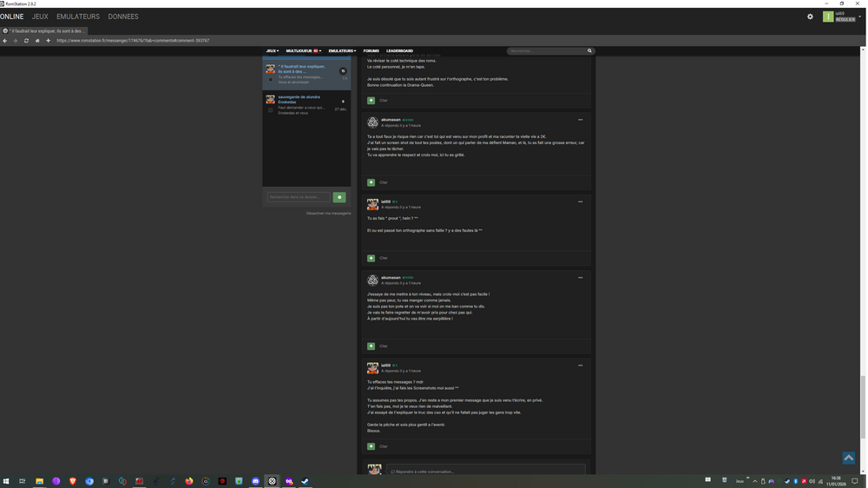Open the LEADERBOARD link
The height and width of the screenshot is (488, 868).
[399, 51]
